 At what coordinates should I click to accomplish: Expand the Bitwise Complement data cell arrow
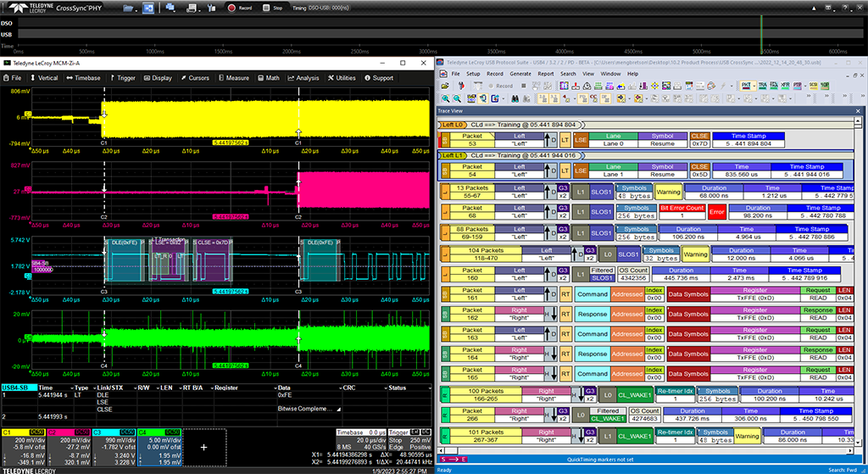[x=338, y=410]
